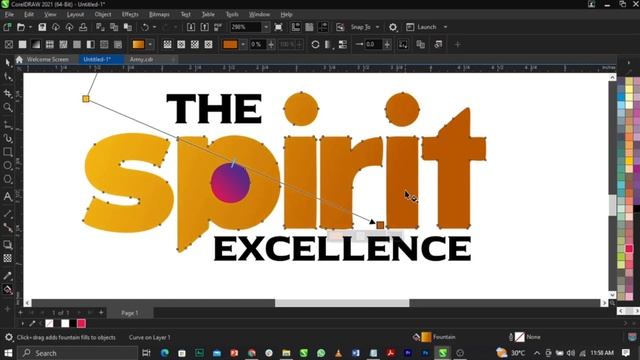Open the zoom level dropdown
The height and width of the screenshot is (360, 640).
266,27
